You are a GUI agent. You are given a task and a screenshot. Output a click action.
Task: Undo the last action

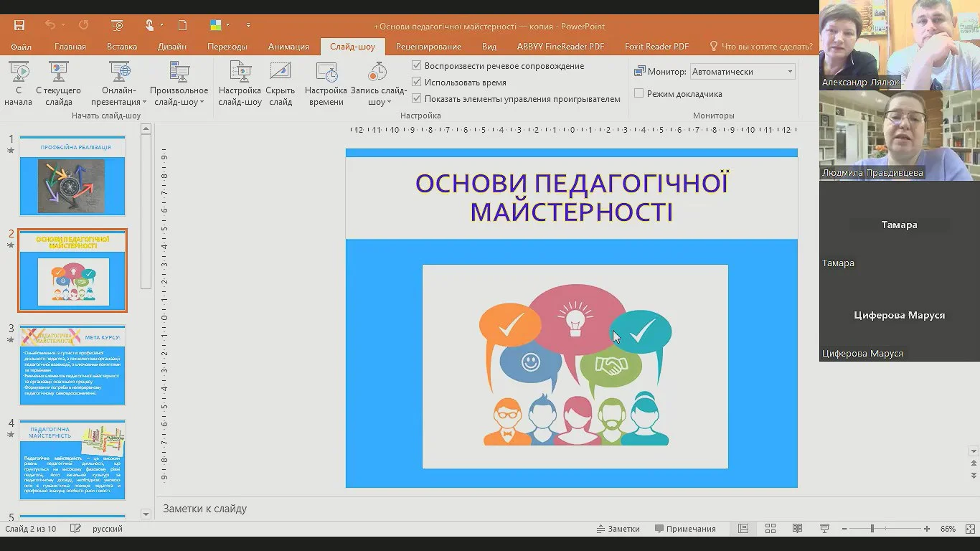coord(50,25)
